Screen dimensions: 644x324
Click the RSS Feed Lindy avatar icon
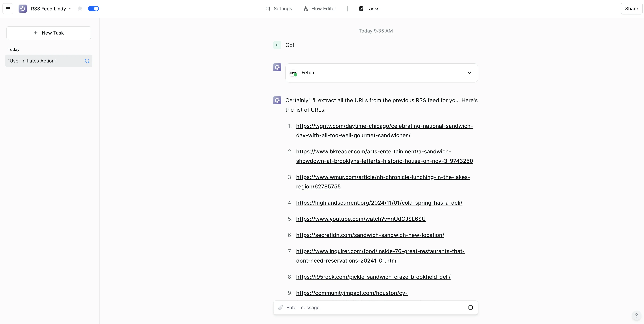[x=22, y=9]
